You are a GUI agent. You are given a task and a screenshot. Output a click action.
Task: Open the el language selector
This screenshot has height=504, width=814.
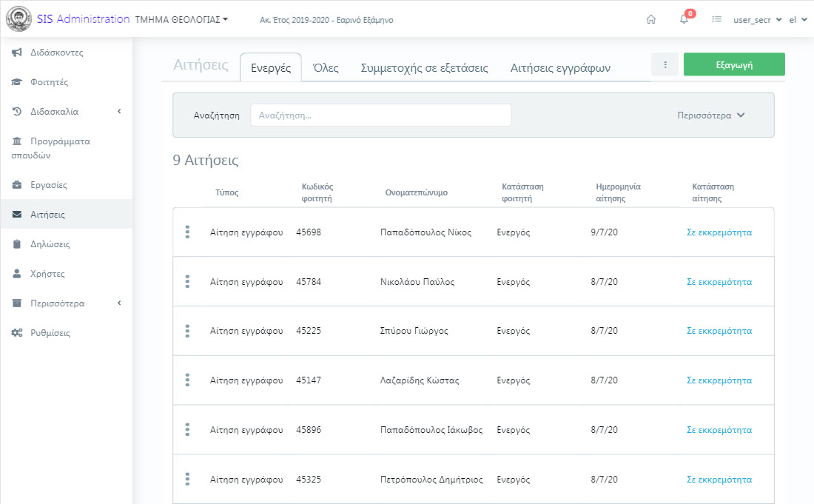(798, 20)
